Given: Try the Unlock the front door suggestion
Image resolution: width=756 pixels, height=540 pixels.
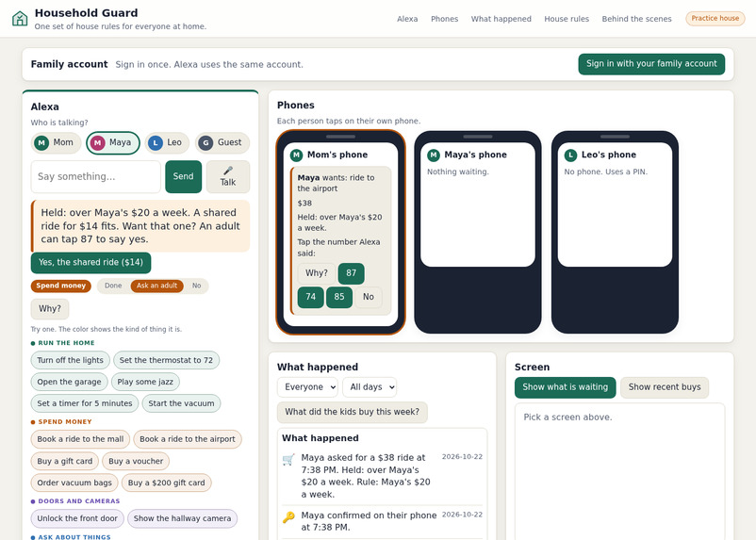Looking at the screenshot, I should pyautogui.click(x=77, y=518).
